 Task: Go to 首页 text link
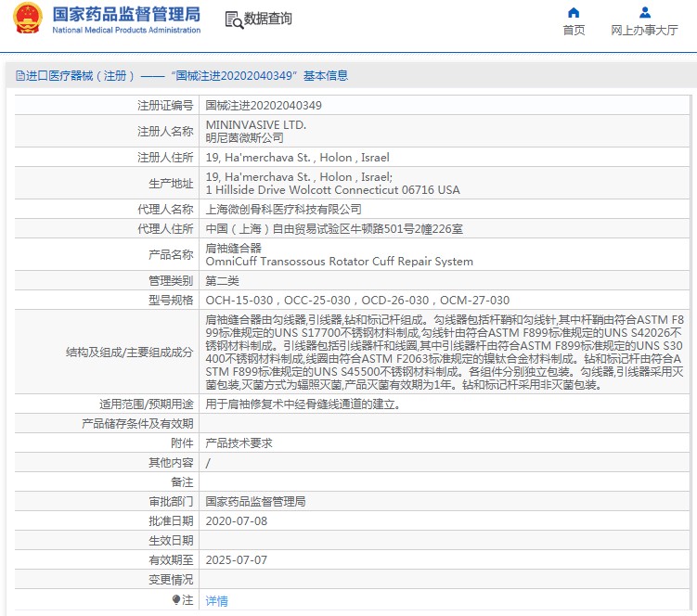coord(574,30)
